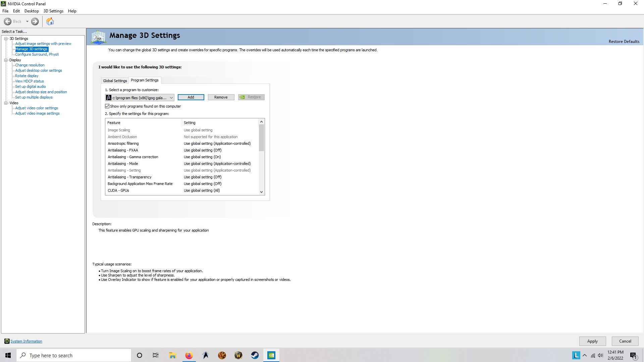The width and height of the screenshot is (644, 362).
Task: Click the Cancel button
Action: coord(625,341)
